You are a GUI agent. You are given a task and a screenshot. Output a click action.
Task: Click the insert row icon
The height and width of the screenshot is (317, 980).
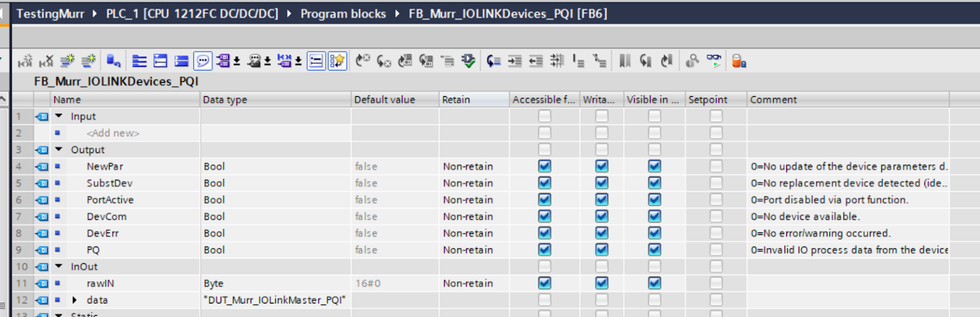click(x=67, y=61)
